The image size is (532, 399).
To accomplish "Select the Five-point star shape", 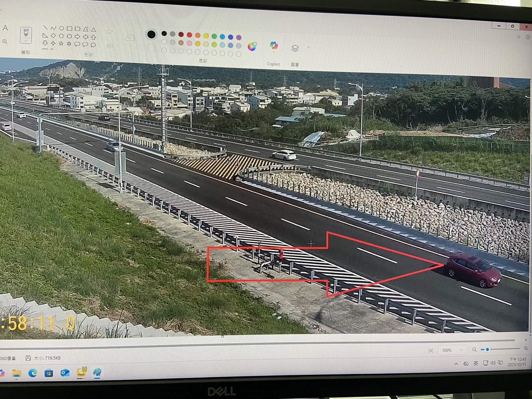I will pos(61,44).
